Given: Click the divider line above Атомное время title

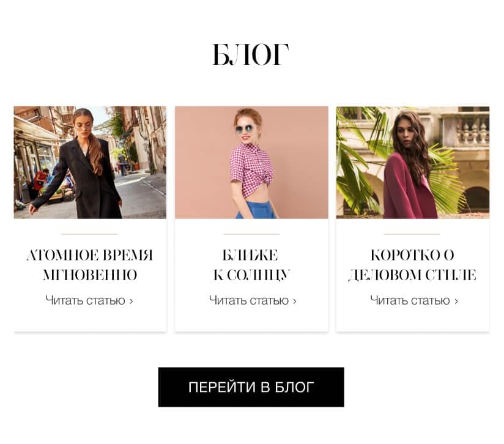Looking at the screenshot, I should [89, 234].
